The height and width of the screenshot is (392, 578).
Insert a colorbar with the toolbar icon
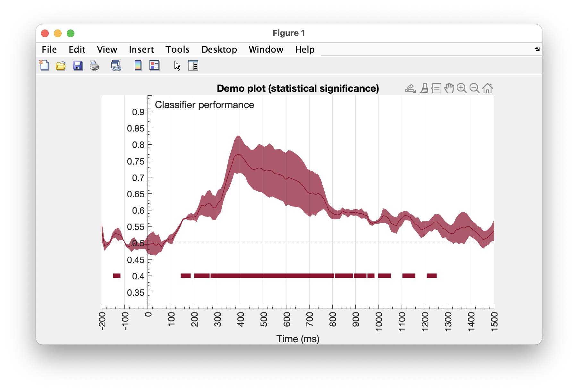click(x=138, y=65)
